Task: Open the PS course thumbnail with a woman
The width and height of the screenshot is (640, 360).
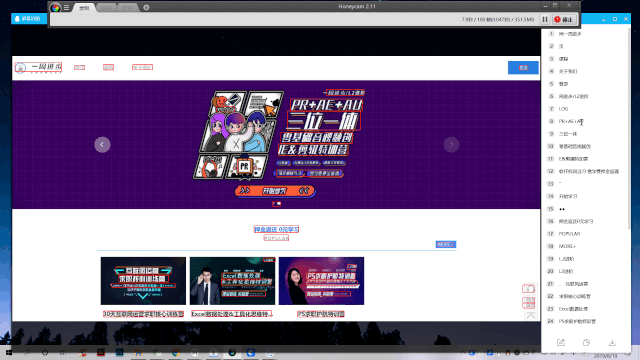Action: click(321, 281)
